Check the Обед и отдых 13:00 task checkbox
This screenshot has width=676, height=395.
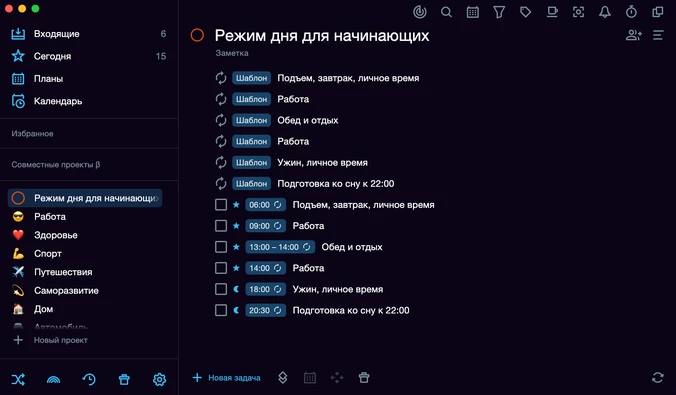coord(221,247)
